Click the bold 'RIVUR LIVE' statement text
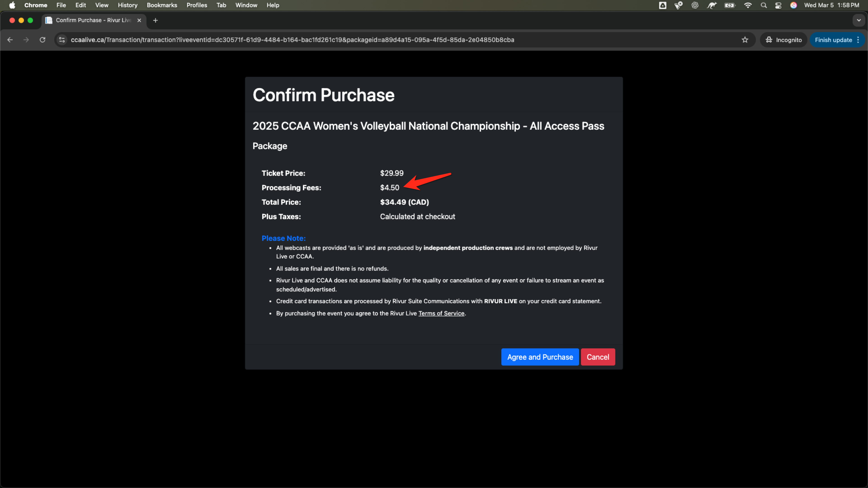This screenshot has width=868, height=488. tap(500, 301)
